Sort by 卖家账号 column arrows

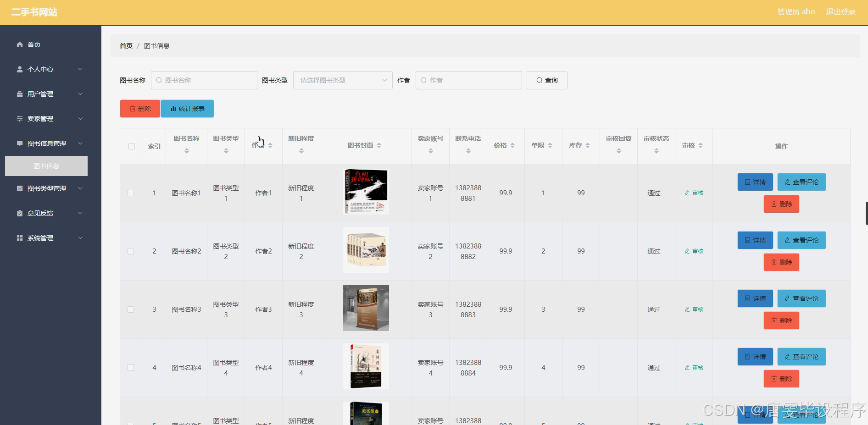431,151
